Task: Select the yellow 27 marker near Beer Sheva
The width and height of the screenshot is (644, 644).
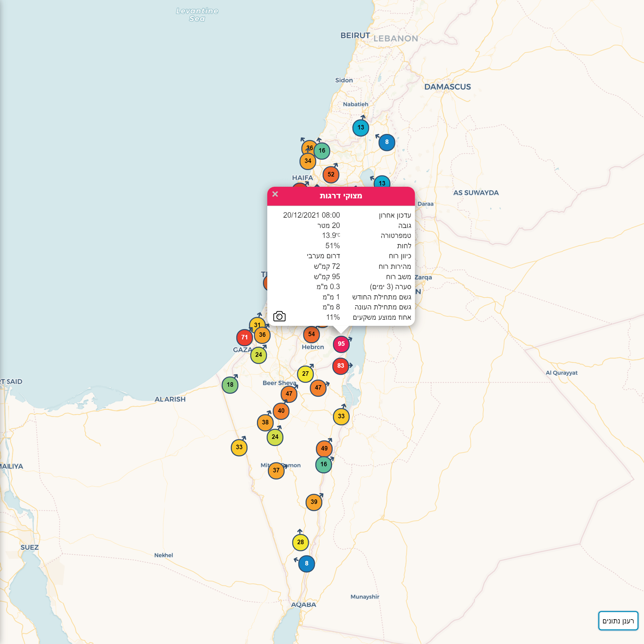Action: [305, 374]
